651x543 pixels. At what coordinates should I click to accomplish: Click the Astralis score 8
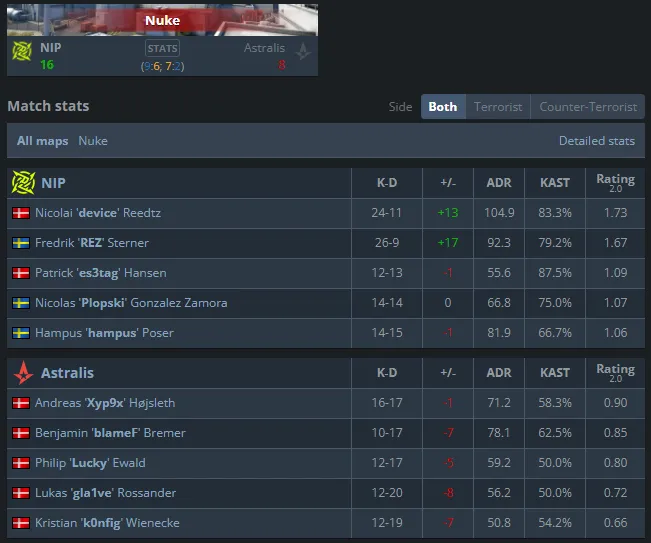[282, 65]
